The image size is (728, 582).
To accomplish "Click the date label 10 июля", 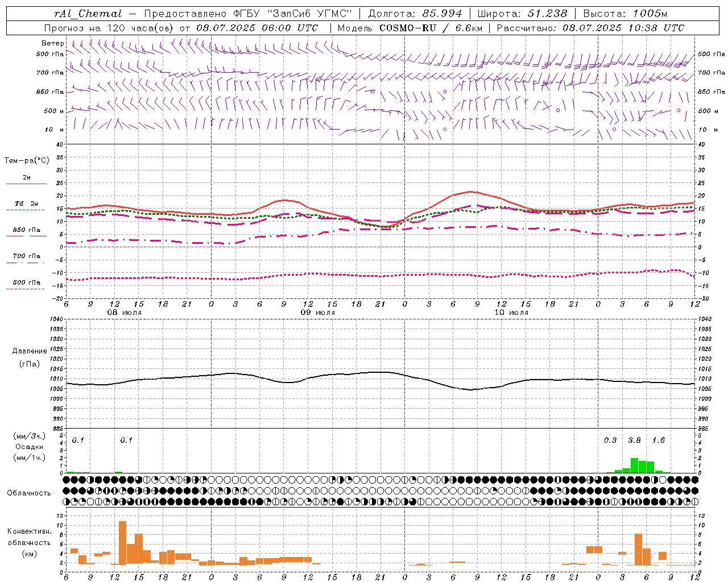I will pos(511,313).
